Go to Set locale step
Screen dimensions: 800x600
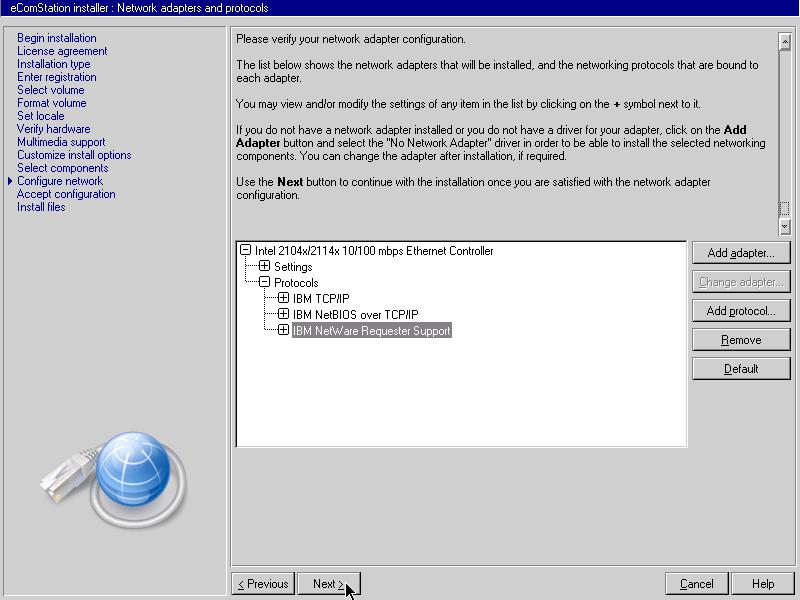[x=40, y=116]
